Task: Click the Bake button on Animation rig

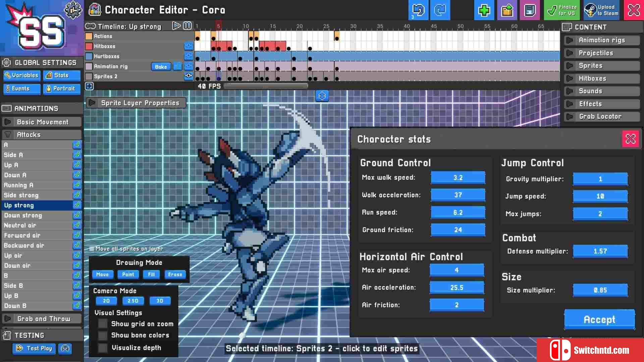Action: 161,67
